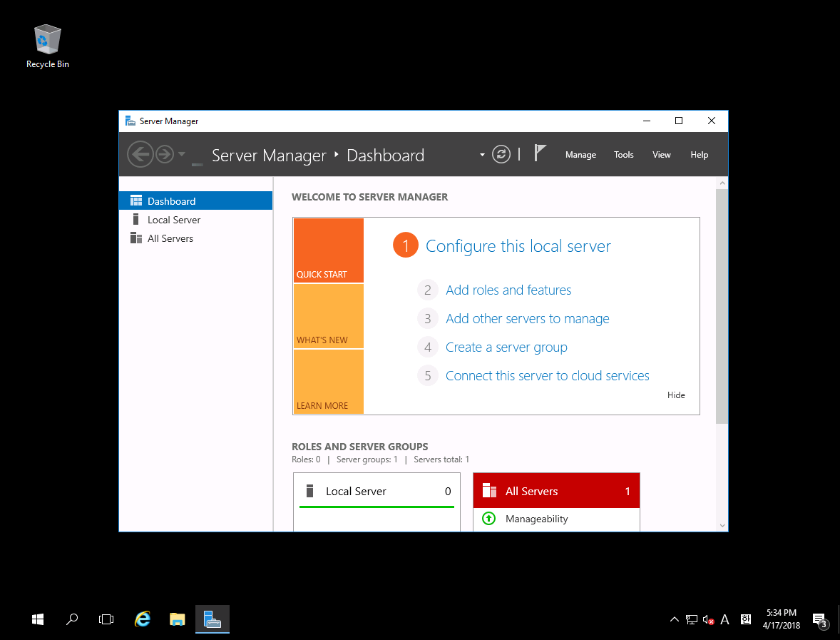The width and height of the screenshot is (840, 640).
Task: Click the Forward navigation arrow
Action: (x=165, y=154)
